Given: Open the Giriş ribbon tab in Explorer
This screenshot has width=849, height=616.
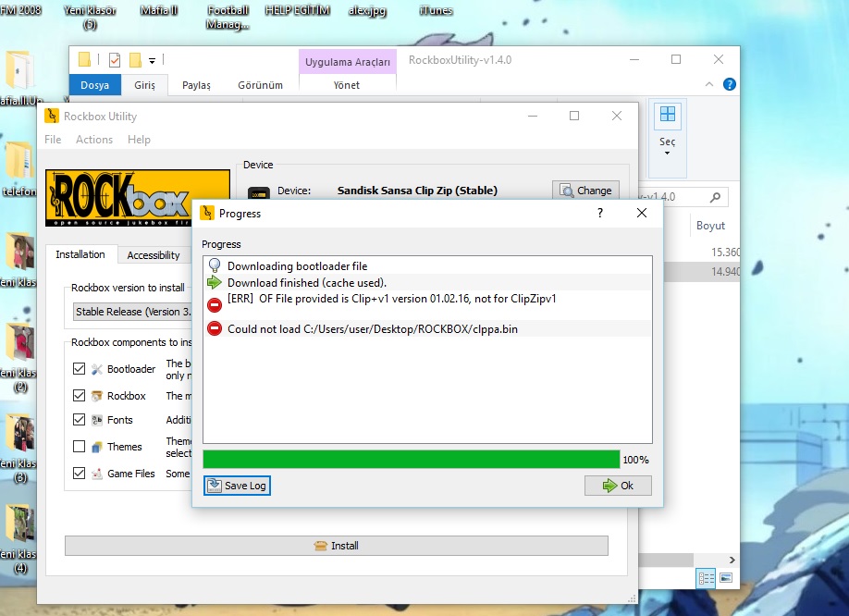Looking at the screenshot, I should [144, 85].
